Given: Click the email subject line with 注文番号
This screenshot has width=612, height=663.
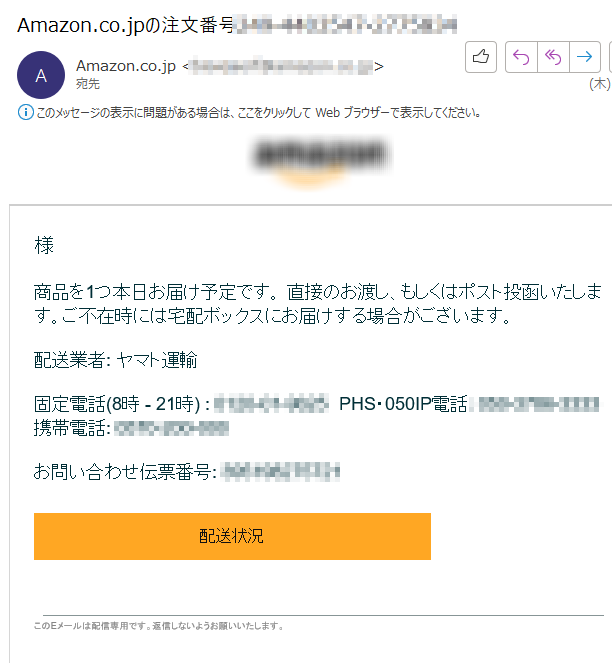Looking at the screenshot, I should point(237,25).
